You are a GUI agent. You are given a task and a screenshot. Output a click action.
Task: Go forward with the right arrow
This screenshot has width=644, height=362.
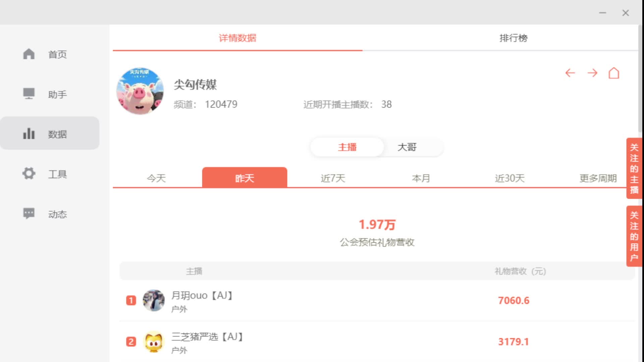click(592, 73)
